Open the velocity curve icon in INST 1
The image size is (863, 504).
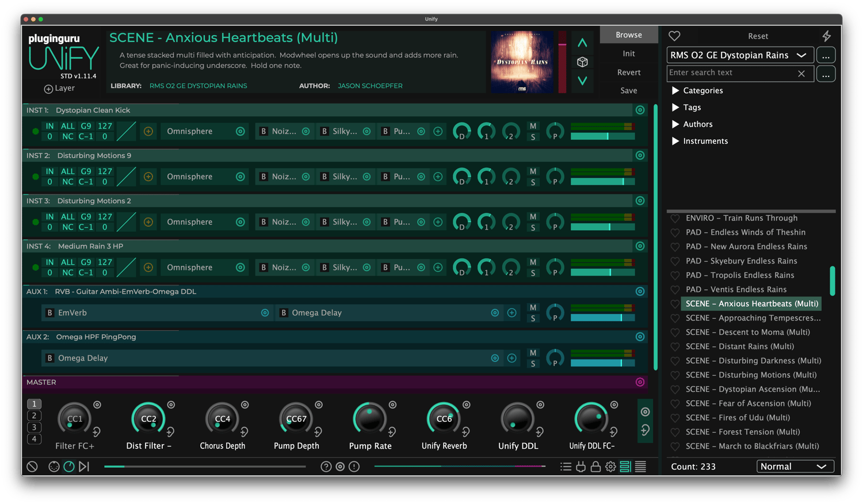tap(126, 131)
